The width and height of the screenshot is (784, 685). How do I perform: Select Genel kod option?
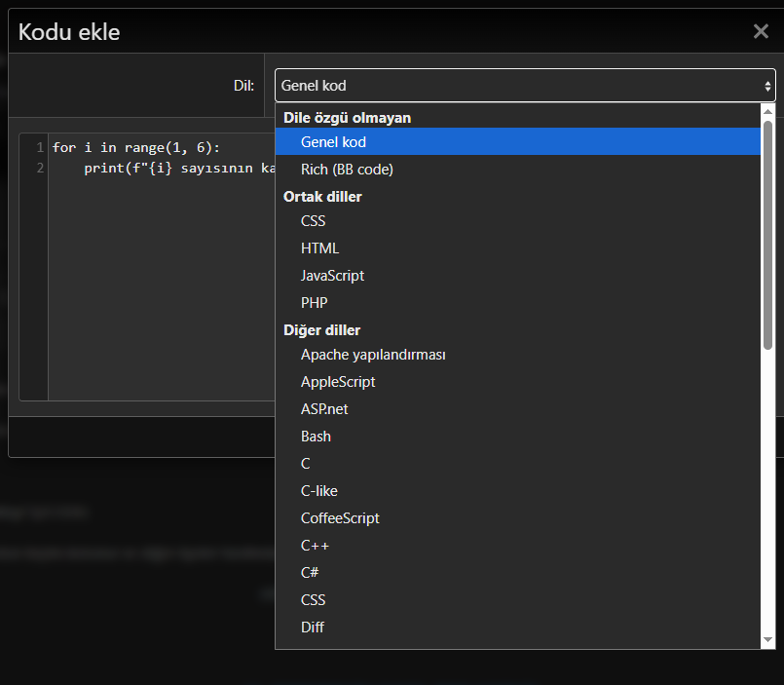[x=517, y=141]
